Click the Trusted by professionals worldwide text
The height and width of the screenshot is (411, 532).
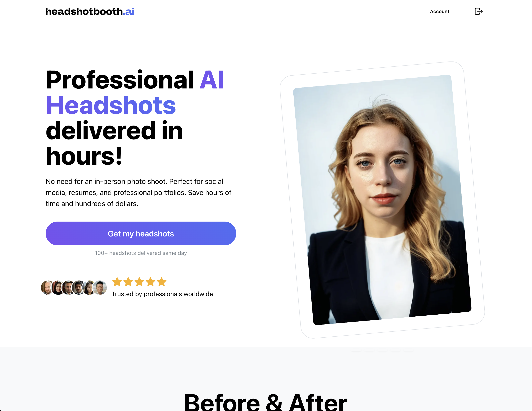tap(162, 294)
